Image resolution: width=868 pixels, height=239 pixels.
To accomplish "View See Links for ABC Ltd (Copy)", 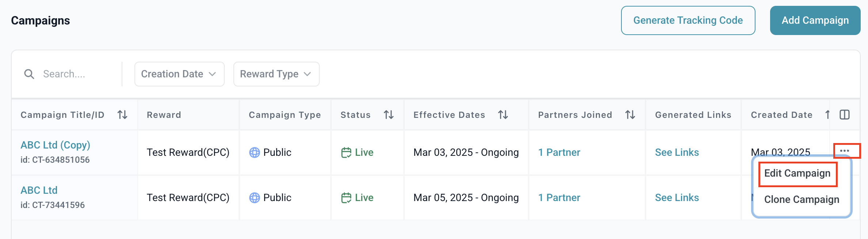I will coord(677,152).
